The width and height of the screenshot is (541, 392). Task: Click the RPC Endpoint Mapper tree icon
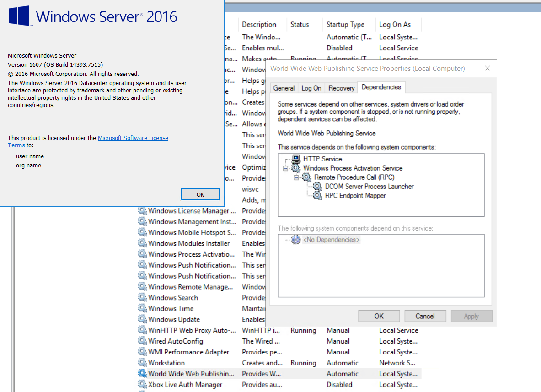(317, 196)
